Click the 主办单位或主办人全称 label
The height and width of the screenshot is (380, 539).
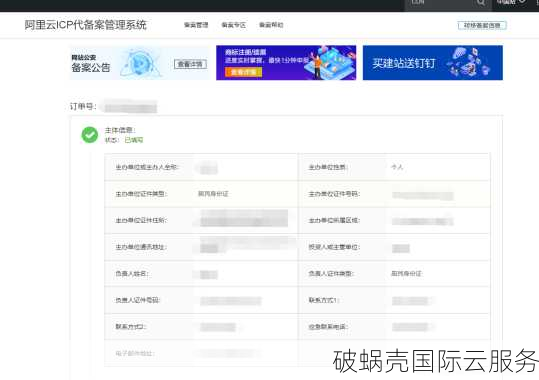147,167
